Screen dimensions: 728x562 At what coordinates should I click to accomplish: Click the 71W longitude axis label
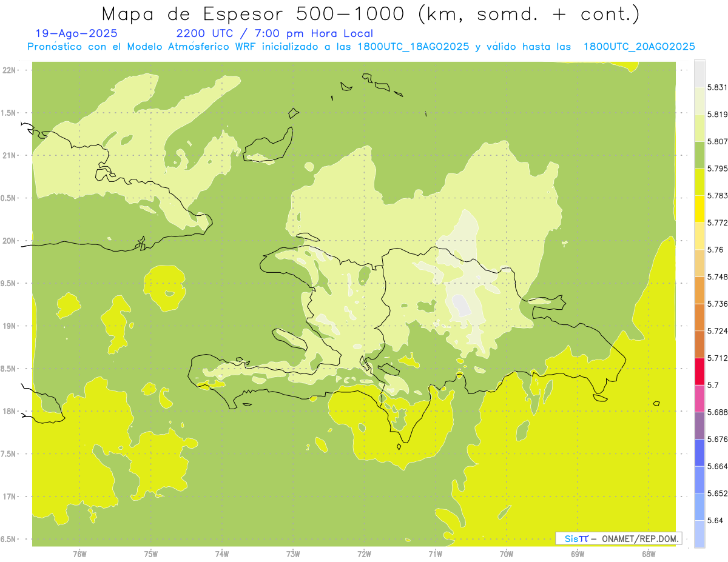[x=435, y=554]
